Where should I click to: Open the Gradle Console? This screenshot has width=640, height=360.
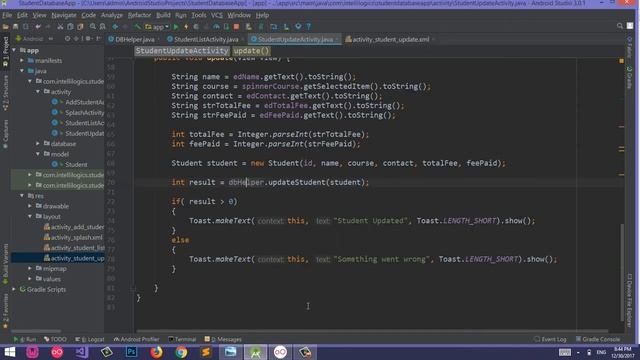coord(598,340)
